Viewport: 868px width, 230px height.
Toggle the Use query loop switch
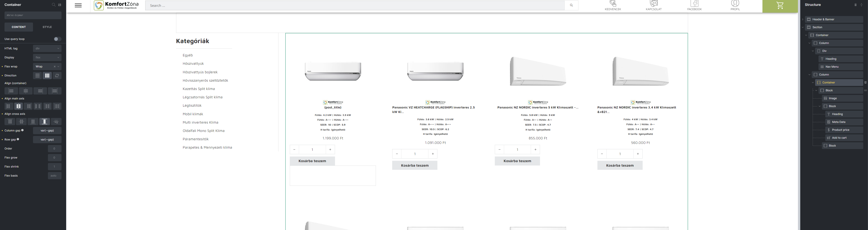(x=57, y=39)
